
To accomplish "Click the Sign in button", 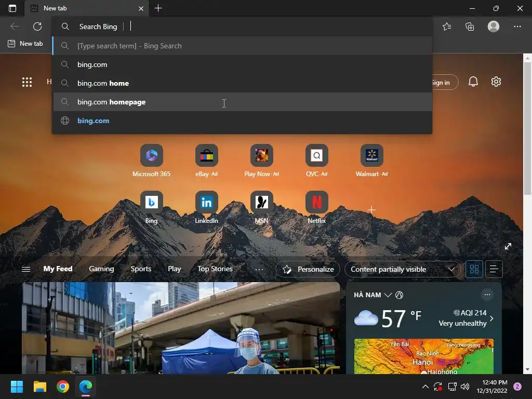I will 444,83.
